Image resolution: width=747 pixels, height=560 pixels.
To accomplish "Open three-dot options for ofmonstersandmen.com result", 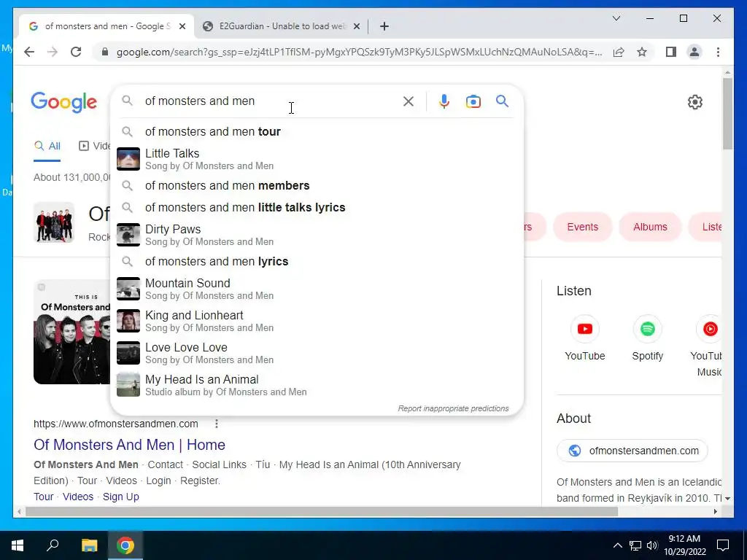I will (216, 424).
